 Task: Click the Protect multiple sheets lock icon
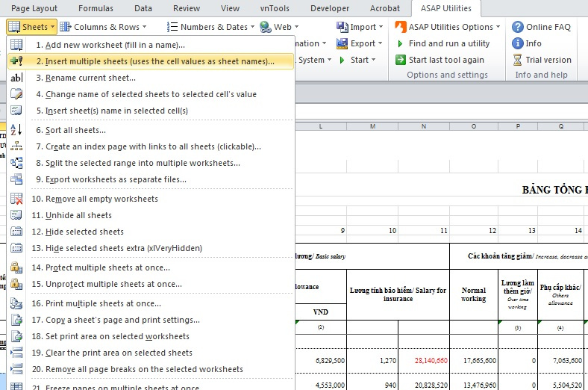click(x=16, y=267)
